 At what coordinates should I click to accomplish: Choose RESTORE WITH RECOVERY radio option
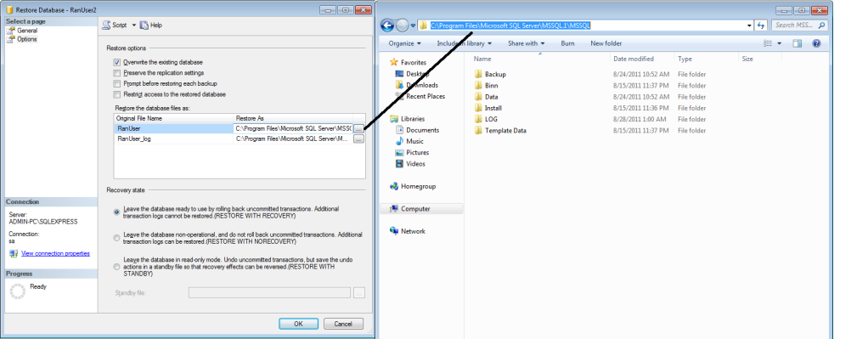116,212
